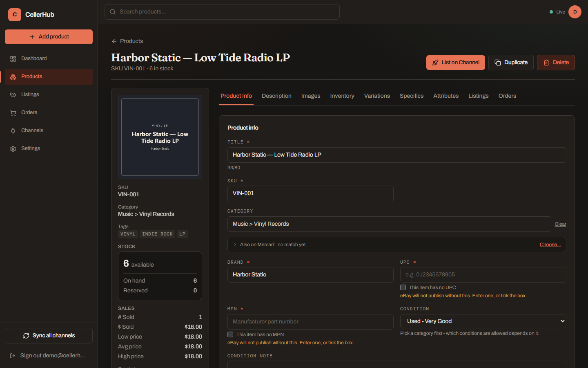Tick 'This item has no UPC'
The height and width of the screenshot is (368, 588).
tap(403, 287)
